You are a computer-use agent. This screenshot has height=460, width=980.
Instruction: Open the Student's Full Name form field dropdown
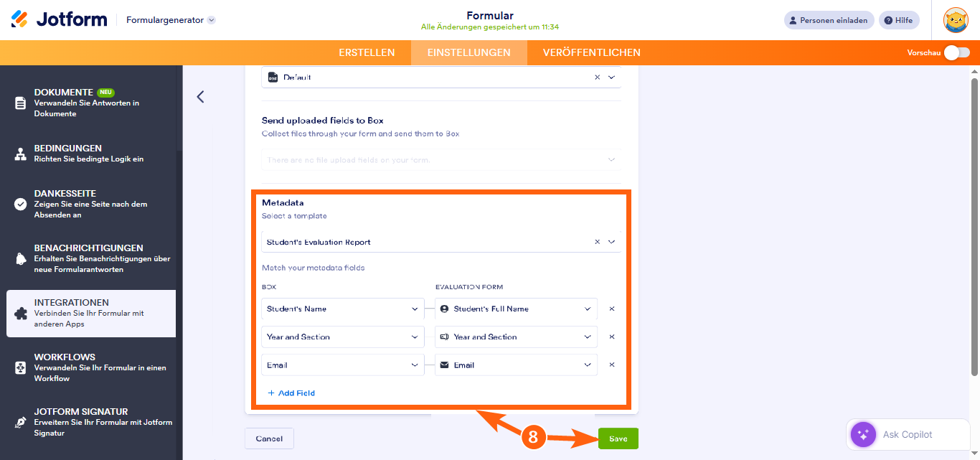[x=588, y=309]
